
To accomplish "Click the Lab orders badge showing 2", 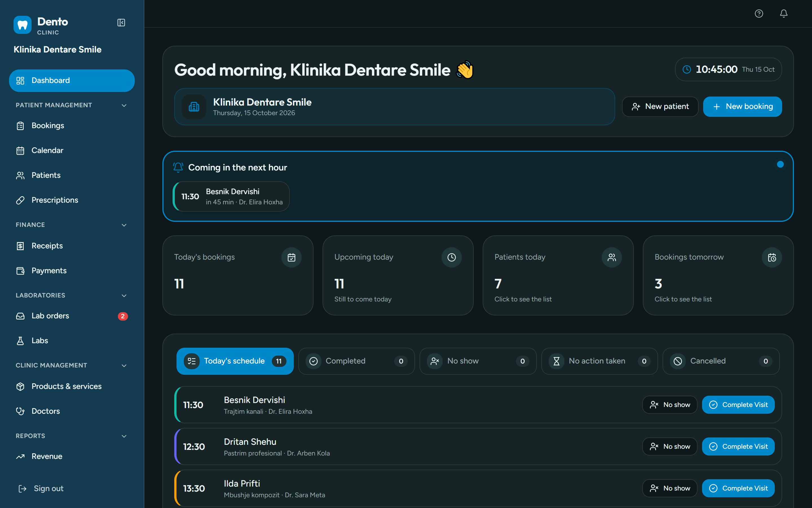I will pyautogui.click(x=123, y=316).
